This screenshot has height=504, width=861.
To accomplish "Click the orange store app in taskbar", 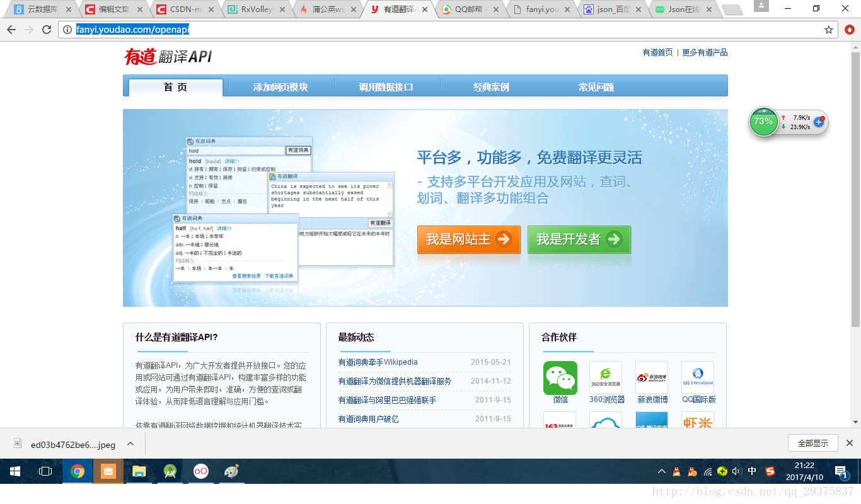I will [108, 471].
